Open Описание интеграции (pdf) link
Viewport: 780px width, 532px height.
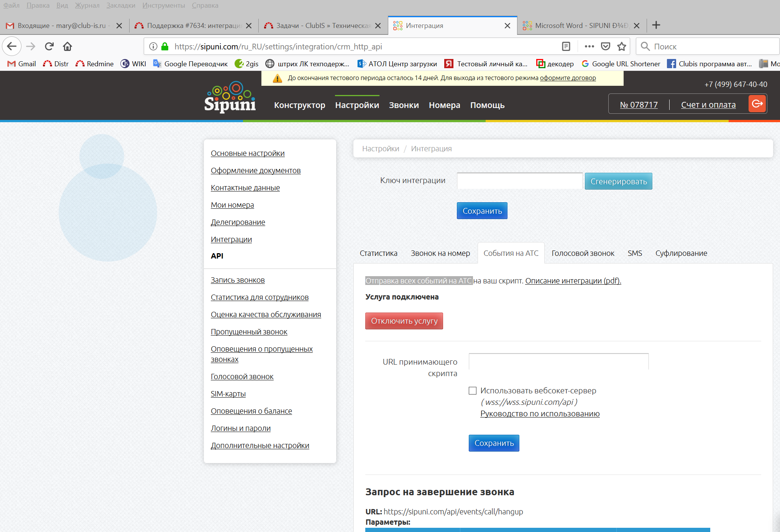pyautogui.click(x=573, y=281)
